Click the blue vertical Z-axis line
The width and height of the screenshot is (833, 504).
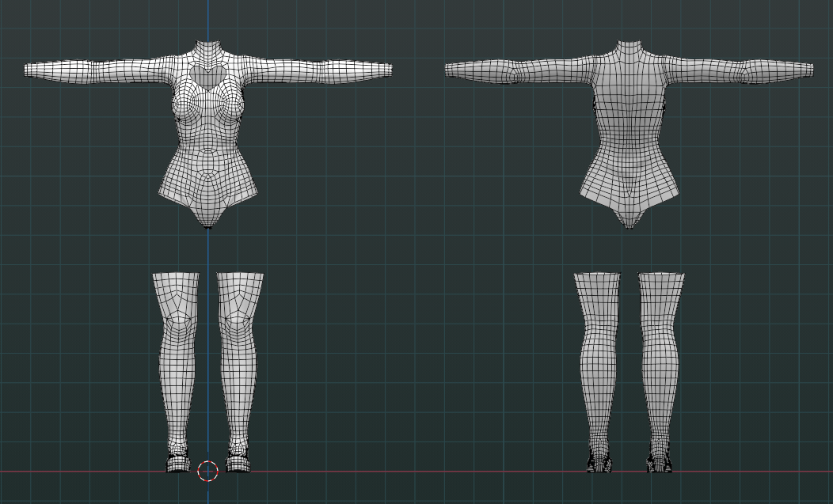(208, 245)
